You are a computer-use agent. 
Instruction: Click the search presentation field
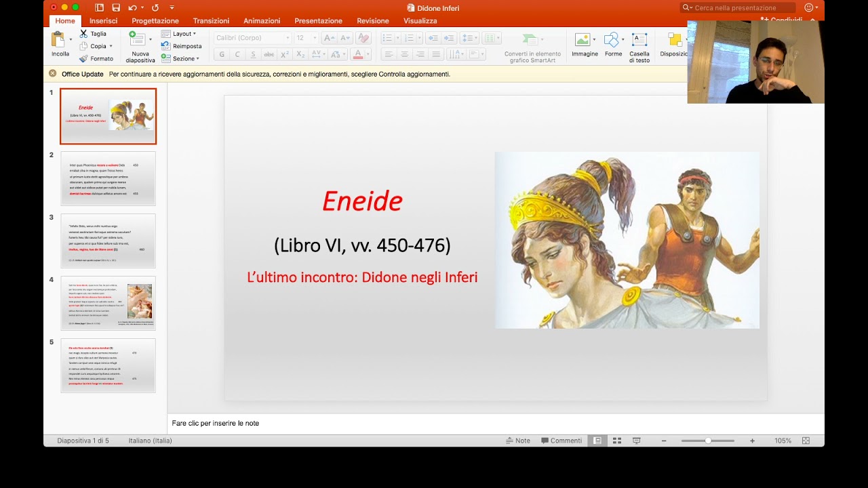[x=738, y=7]
